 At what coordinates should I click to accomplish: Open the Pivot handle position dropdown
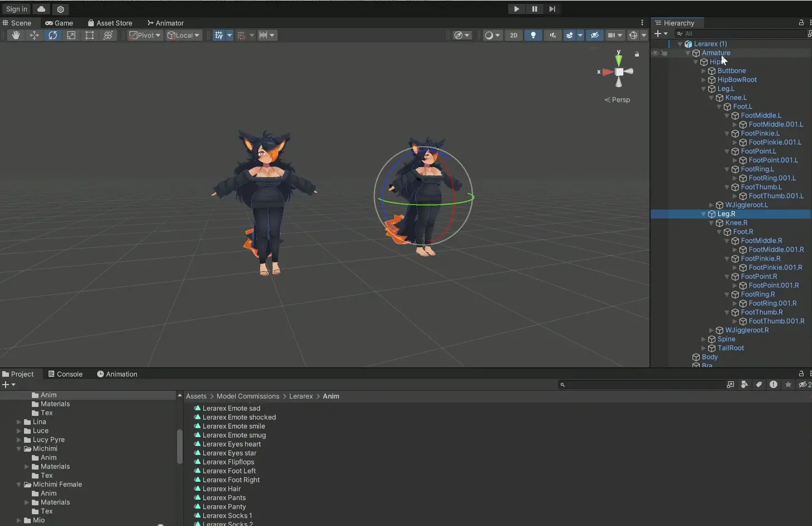145,35
